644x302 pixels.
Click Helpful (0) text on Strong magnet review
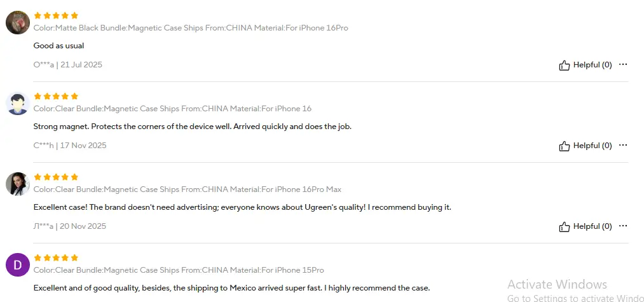tap(593, 146)
